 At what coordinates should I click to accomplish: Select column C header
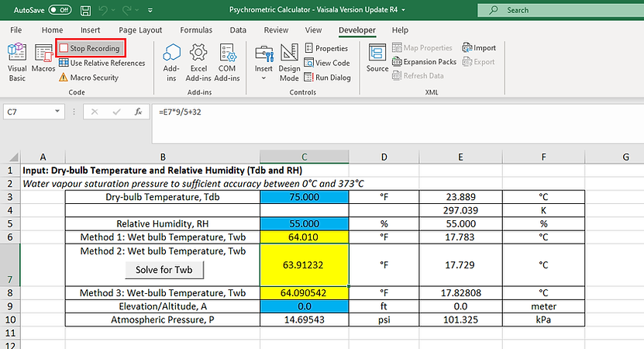[x=305, y=157]
